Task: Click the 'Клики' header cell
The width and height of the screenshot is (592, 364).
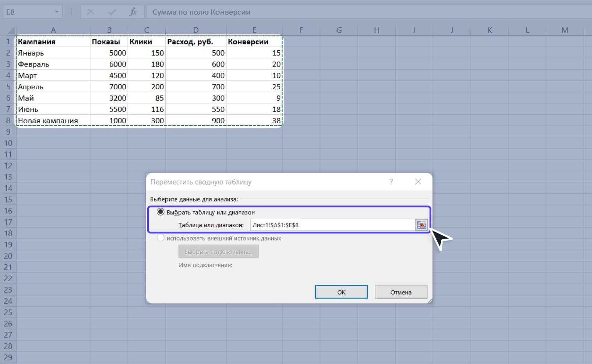Action: coord(147,42)
